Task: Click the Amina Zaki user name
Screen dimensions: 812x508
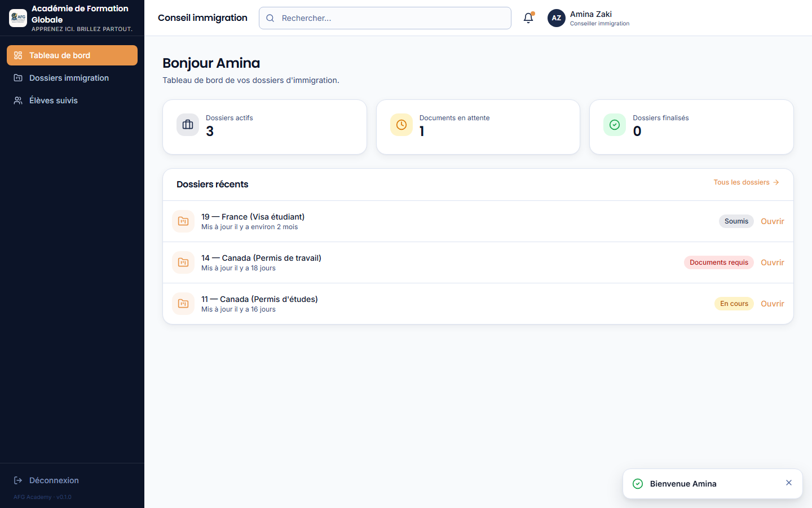Action: pyautogui.click(x=590, y=14)
